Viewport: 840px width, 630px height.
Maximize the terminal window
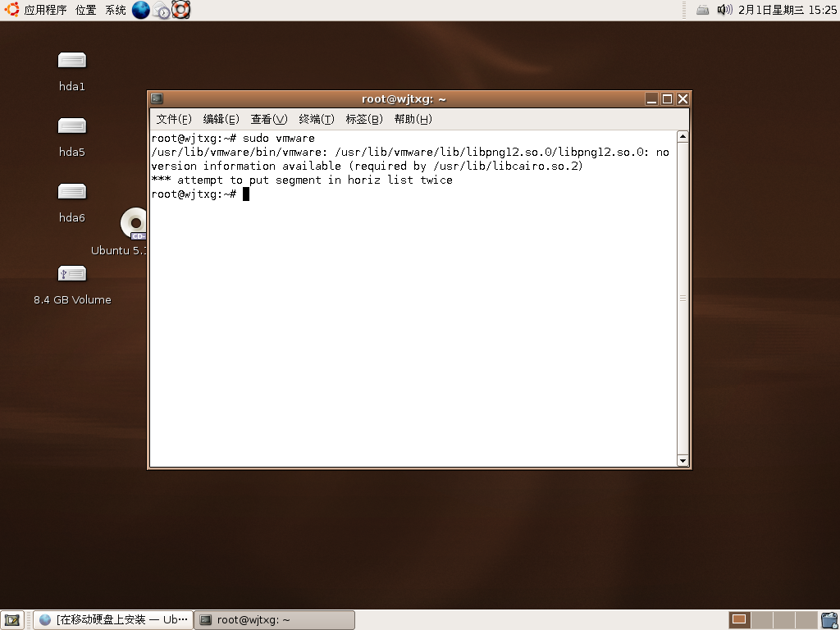(667, 98)
